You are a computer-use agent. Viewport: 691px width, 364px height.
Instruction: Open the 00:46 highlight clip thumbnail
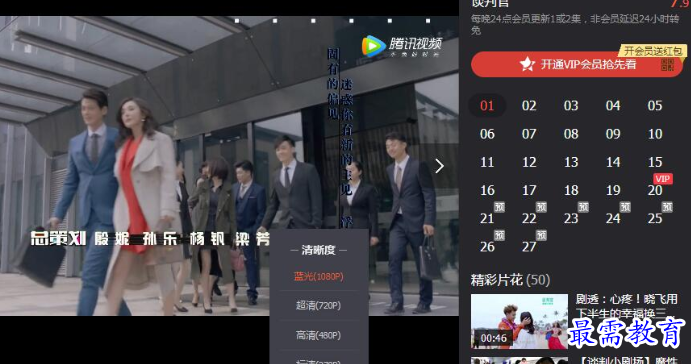point(519,321)
